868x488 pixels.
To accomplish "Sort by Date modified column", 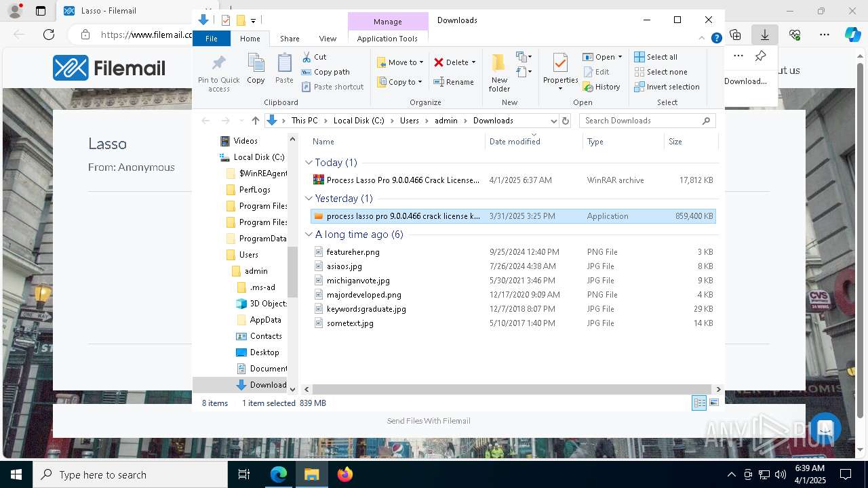I will [515, 142].
